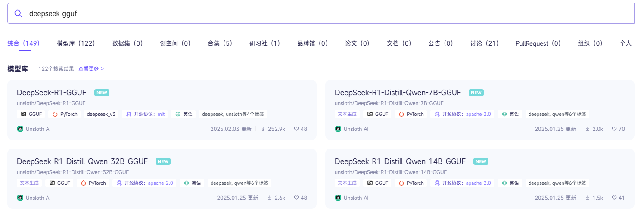Click download icon showing 1.5k
Screen dimensions: 644x214
588,198
